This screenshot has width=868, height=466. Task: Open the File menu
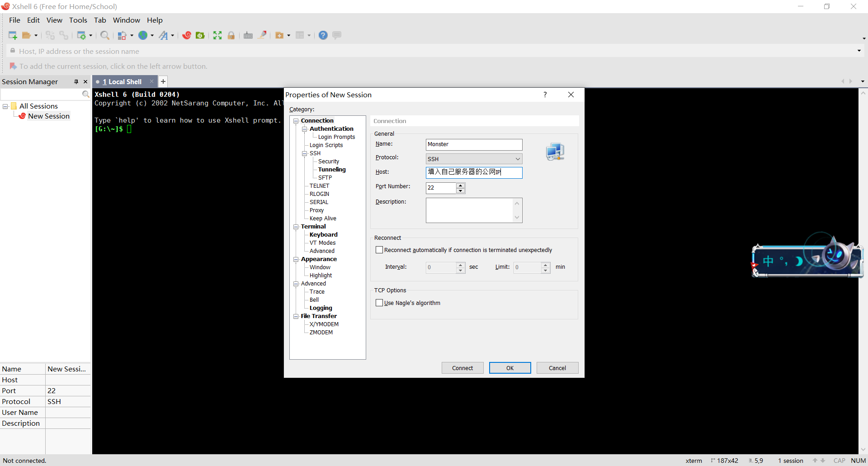14,20
